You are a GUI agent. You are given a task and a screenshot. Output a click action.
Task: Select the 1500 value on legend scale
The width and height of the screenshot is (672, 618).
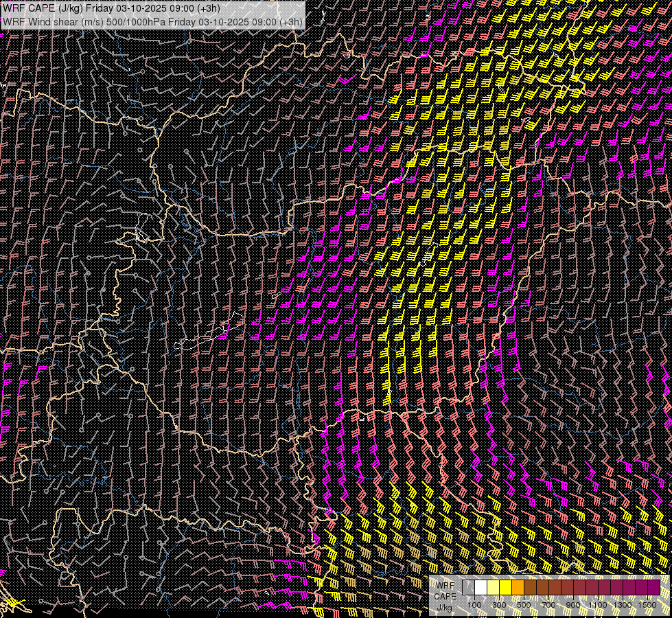click(x=647, y=604)
